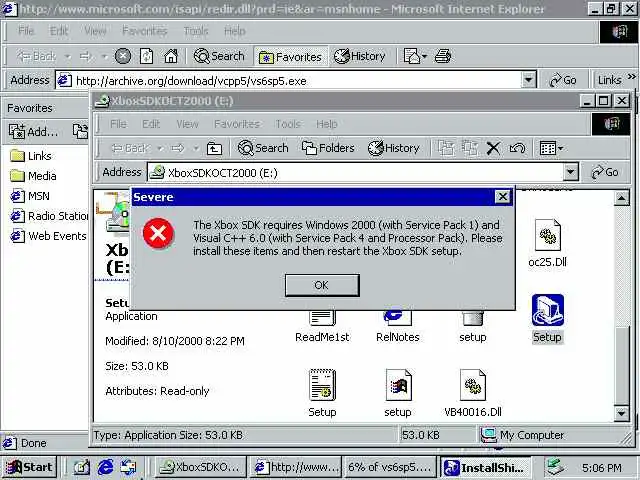Switch to 6% of vs6sp5 download taskbar button
The height and width of the screenshot is (480, 640).
click(x=390, y=467)
